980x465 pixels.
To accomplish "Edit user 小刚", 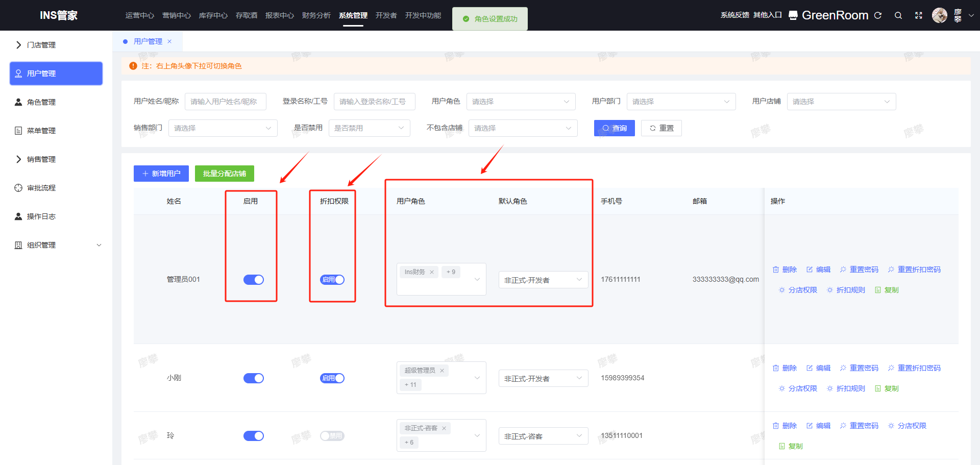I will click(x=818, y=368).
